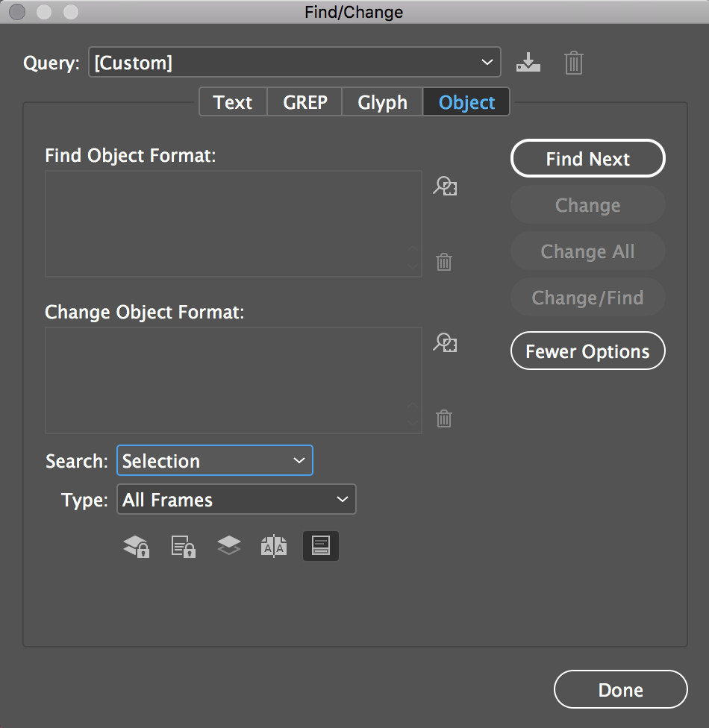Screen dimensions: 709x728
Task: Open the Type dropdown set to All Frames
Action: pyautogui.click(x=237, y=499)
